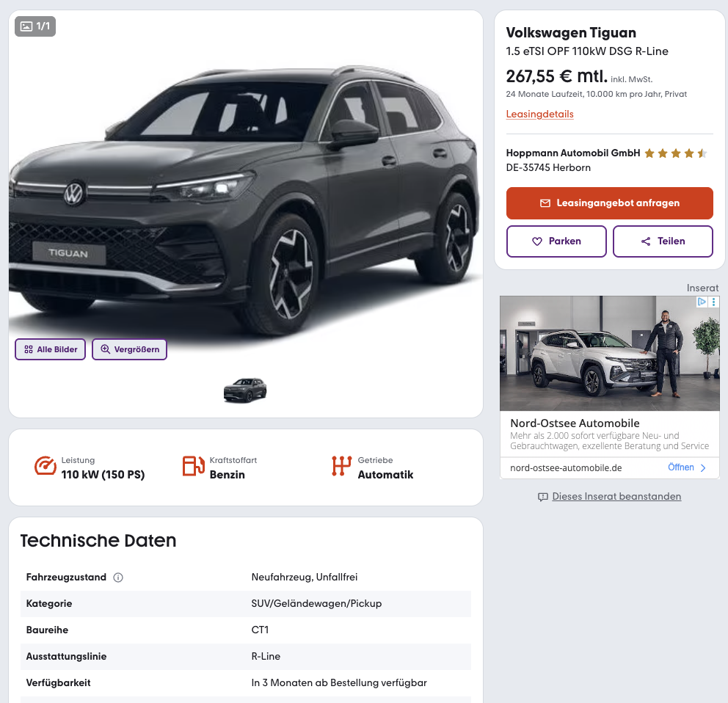Click the speech bubble report icon
Image resolution: width=728 pixels, height=703 pixels.
(x=543, y=497)
